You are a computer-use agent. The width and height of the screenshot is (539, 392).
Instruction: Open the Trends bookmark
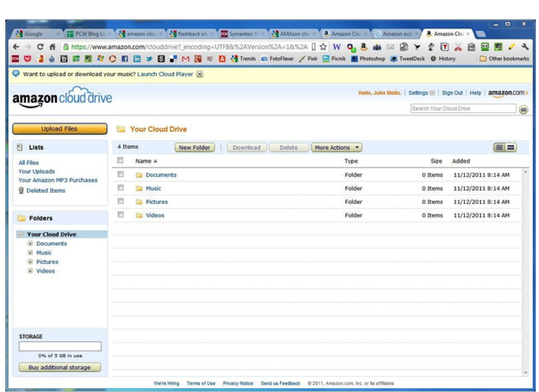(243, 59)
